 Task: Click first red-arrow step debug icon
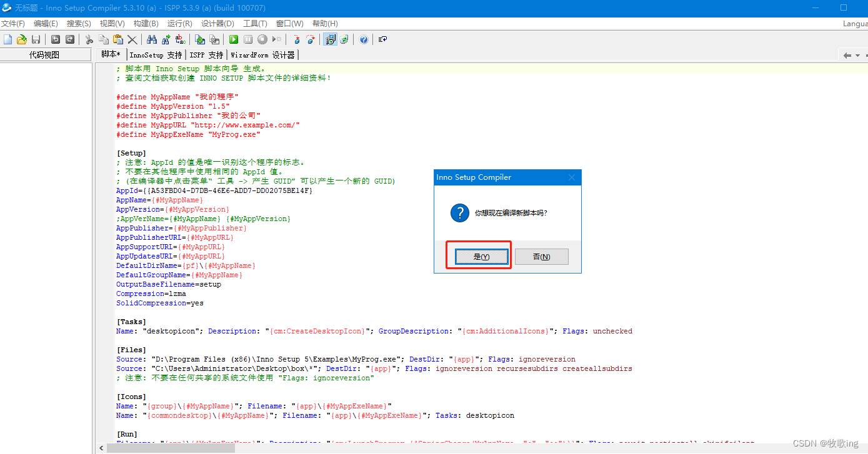click(296, 39)
